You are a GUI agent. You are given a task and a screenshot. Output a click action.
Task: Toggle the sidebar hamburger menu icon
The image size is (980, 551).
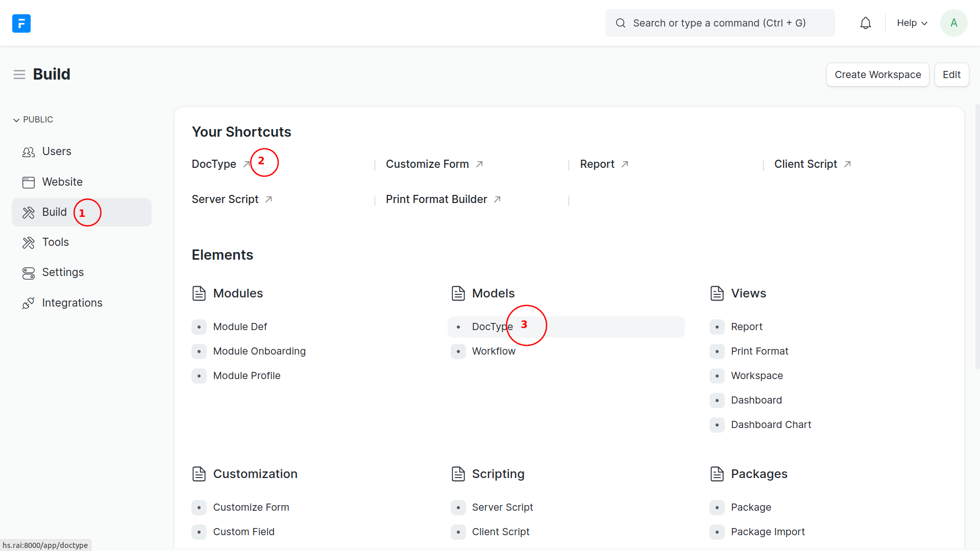19,74
